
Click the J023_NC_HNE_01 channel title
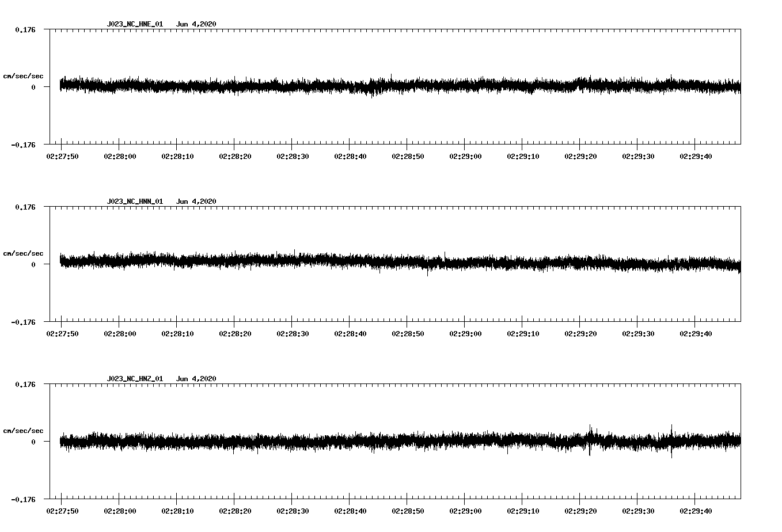135,24
